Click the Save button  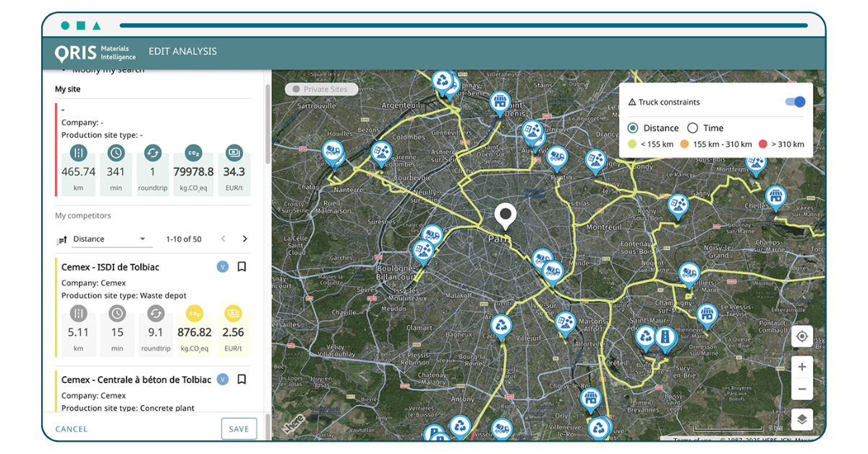(239, 429)
